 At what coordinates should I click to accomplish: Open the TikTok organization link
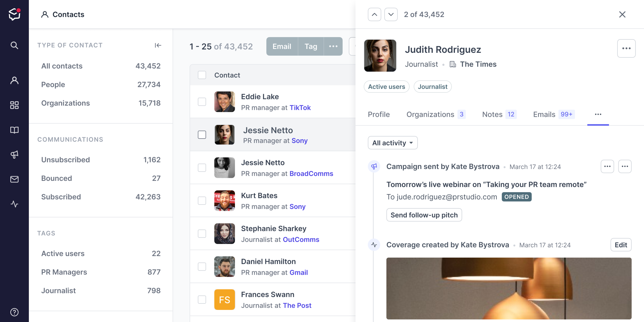tap(300, 108)
